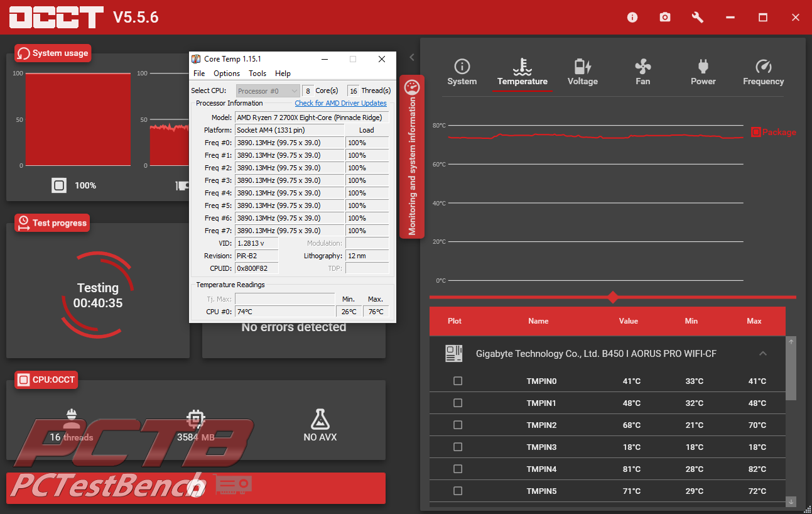Viewport: 812px width, 514px height.
Task: Open Core Temp Help menu
Action: (x=283, y=74)
